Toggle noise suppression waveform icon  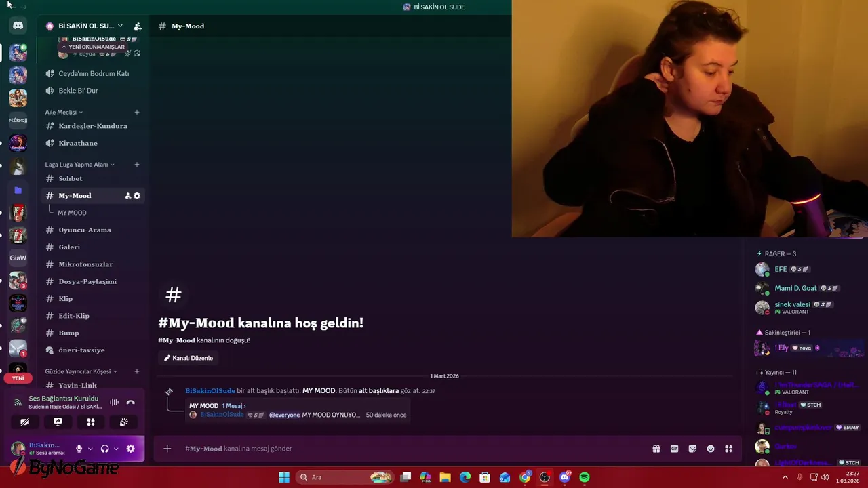point(114,403)
